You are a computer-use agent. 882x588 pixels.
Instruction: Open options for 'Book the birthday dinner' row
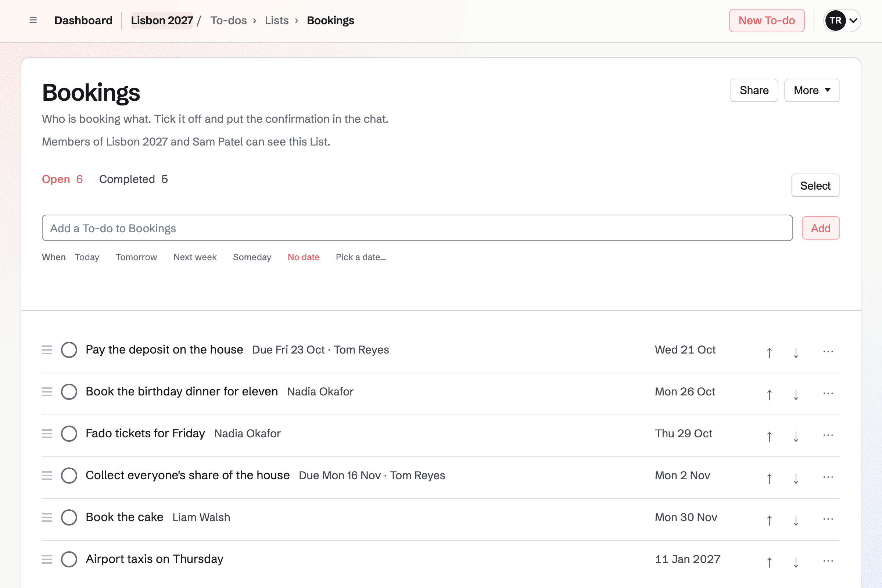828,393
